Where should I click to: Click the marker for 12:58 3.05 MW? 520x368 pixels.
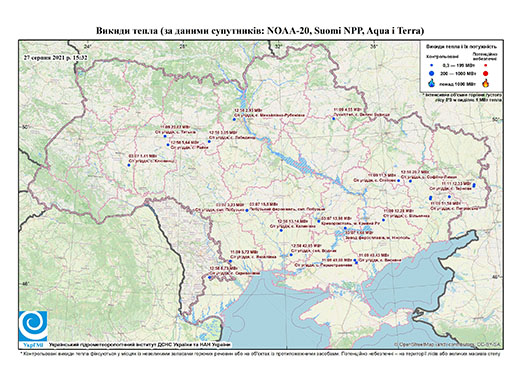(209, 141)
